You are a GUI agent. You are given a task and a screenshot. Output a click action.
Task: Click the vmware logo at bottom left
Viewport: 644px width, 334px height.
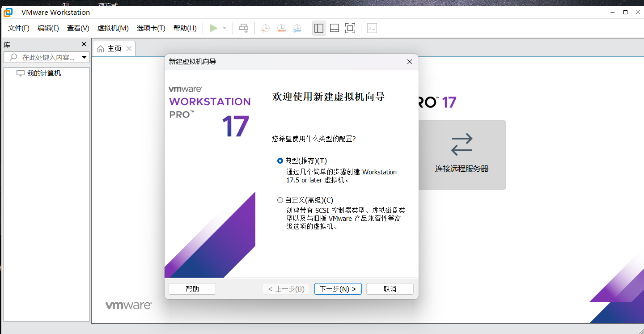[x=129, y=305]
